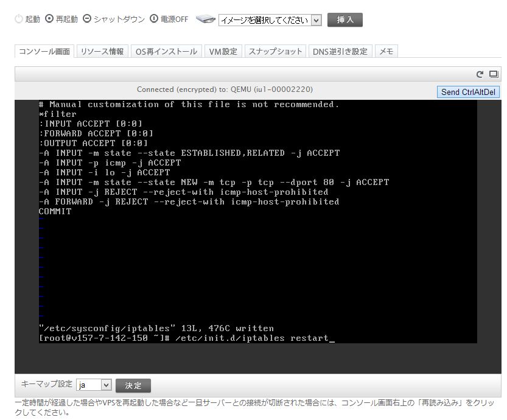The height and width of the screenshot is (420, 507).
Task: Click the シャットダウン shutdown icon
Action: click(x=87, y=19)
